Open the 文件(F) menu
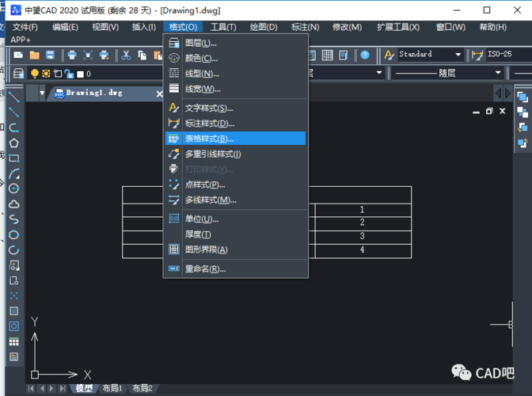 tap(25, 27)
